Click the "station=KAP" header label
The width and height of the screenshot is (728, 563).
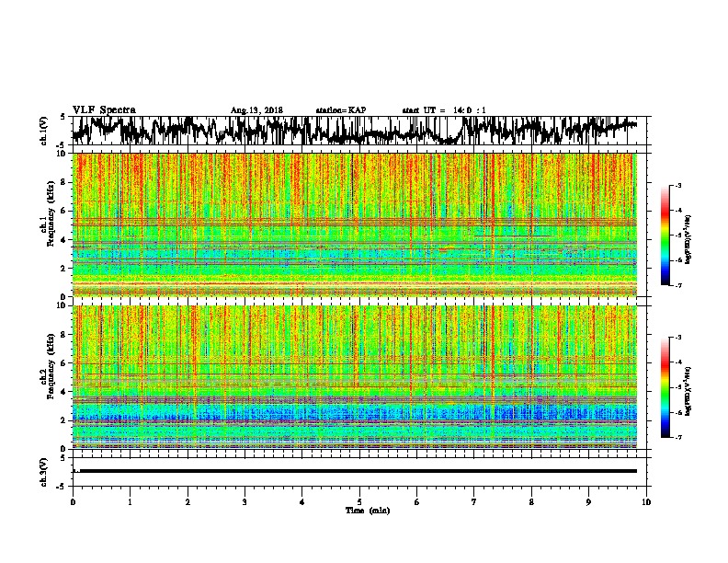pyautogui.click(x=341, y=110)
